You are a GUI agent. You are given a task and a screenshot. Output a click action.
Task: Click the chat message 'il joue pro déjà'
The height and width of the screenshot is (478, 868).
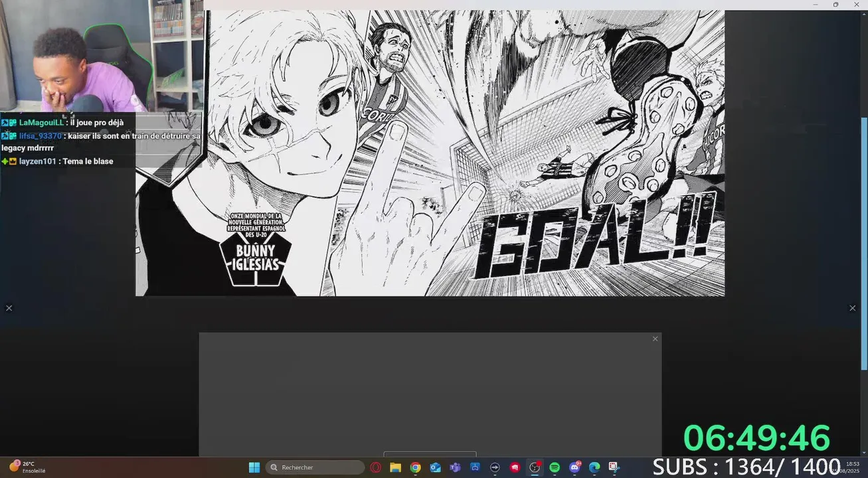click(97, 123)
